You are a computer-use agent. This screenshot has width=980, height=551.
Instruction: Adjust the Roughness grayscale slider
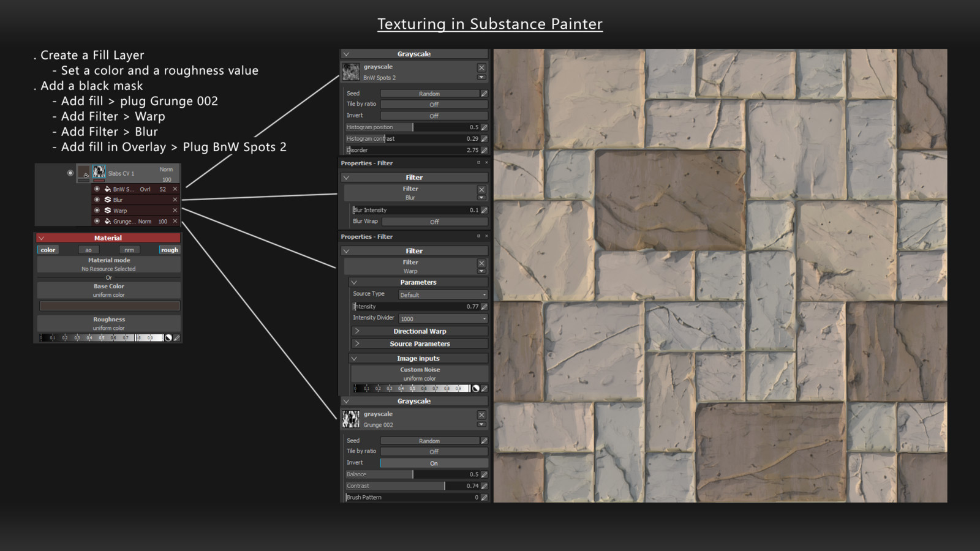point(101,337)
